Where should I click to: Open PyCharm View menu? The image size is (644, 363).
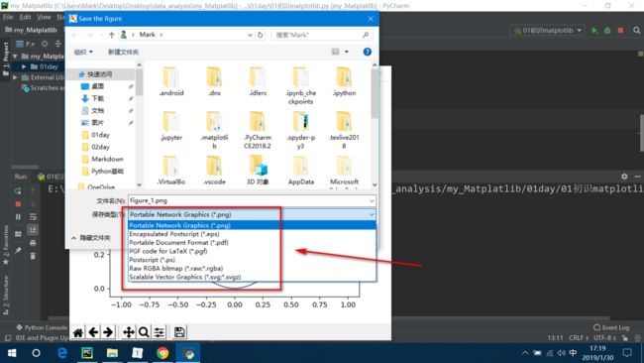(x=44, y=17)
